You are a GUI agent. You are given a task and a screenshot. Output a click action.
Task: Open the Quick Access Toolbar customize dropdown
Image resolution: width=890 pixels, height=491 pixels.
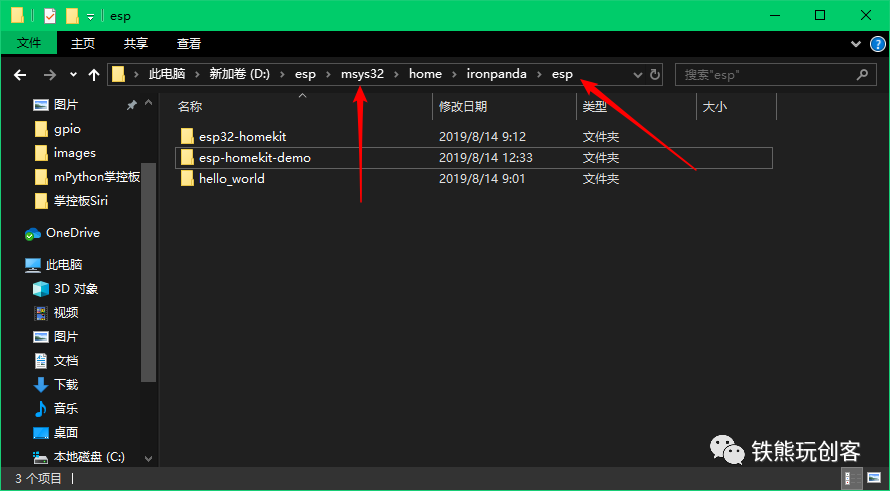90,17
